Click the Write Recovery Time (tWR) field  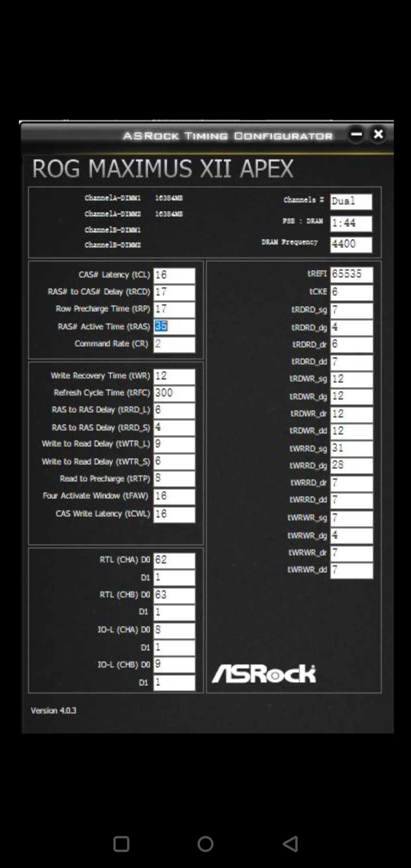[174, 377]
